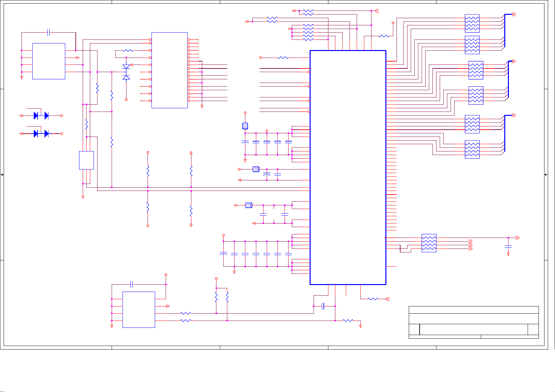The width and height of the screenshot is (555, 392).
Task: Click the square IC at the bottom of the sheet
Action: [x=139, y=310]
